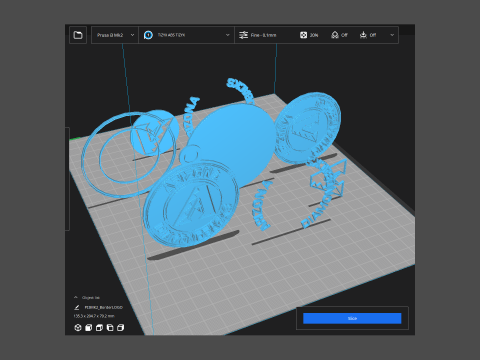Click the print settings sliders icon
This screenshot has height=360, width=480.
click(x=244, y=35)
